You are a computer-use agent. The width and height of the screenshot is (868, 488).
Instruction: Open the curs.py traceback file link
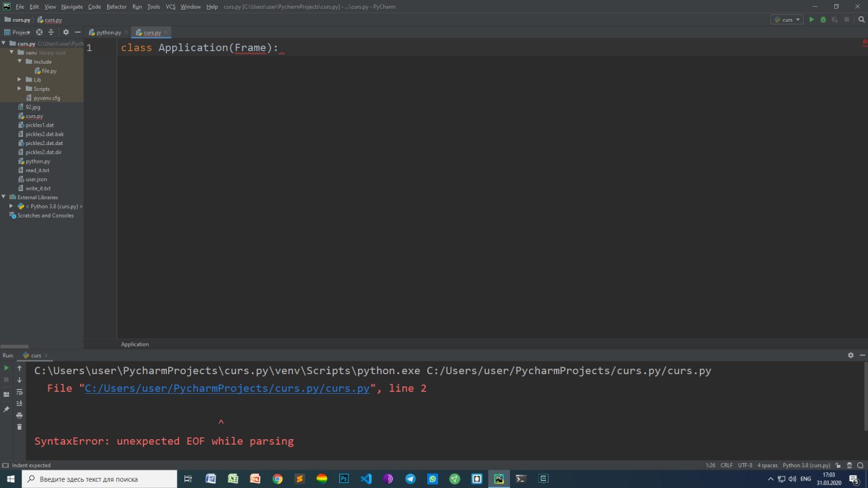click(x=227, y=388)
